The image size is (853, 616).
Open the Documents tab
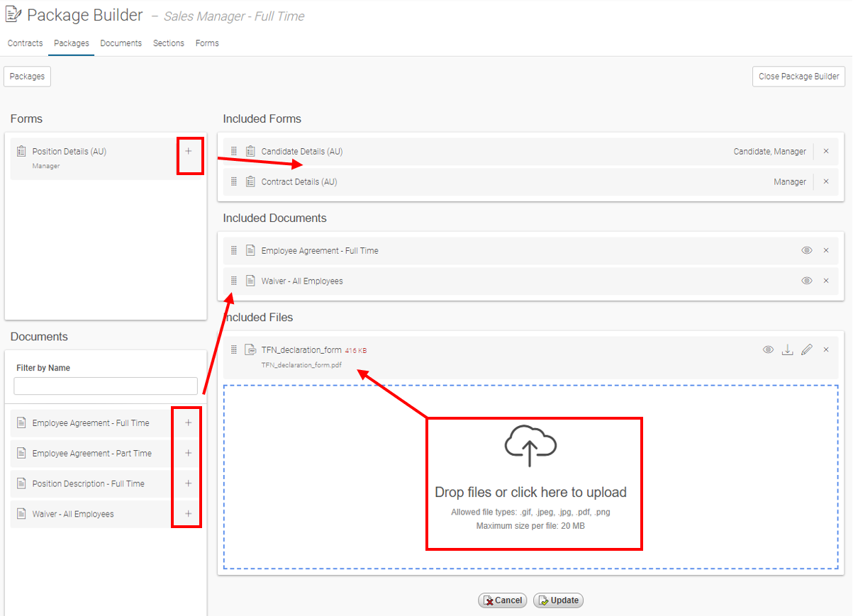pos(121,43)
